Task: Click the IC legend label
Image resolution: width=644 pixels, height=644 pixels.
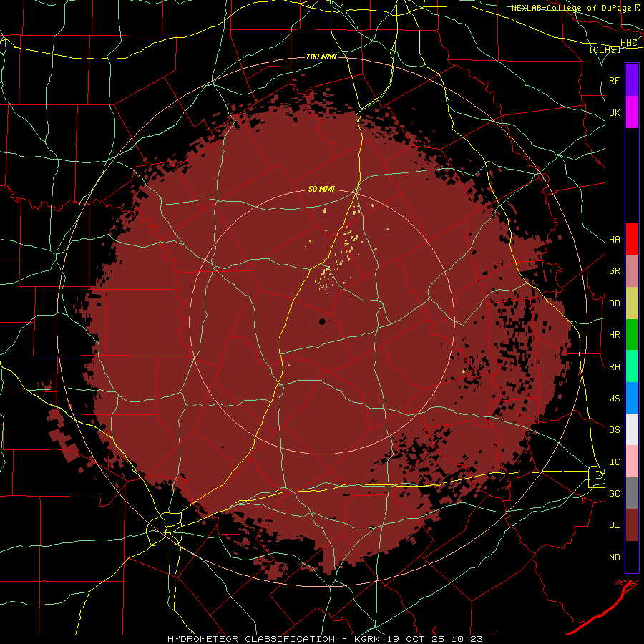Action: 615,462
